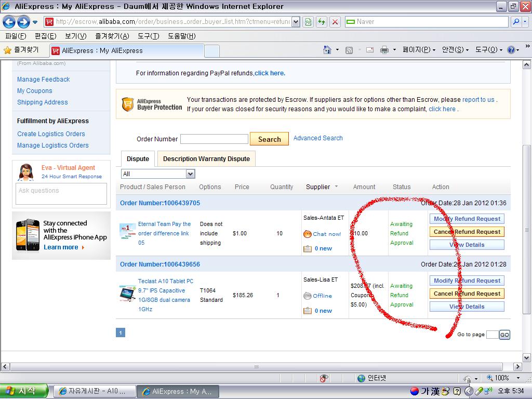Click the Teclast A10 Tablet PC thumbnail

coord(128,294)
